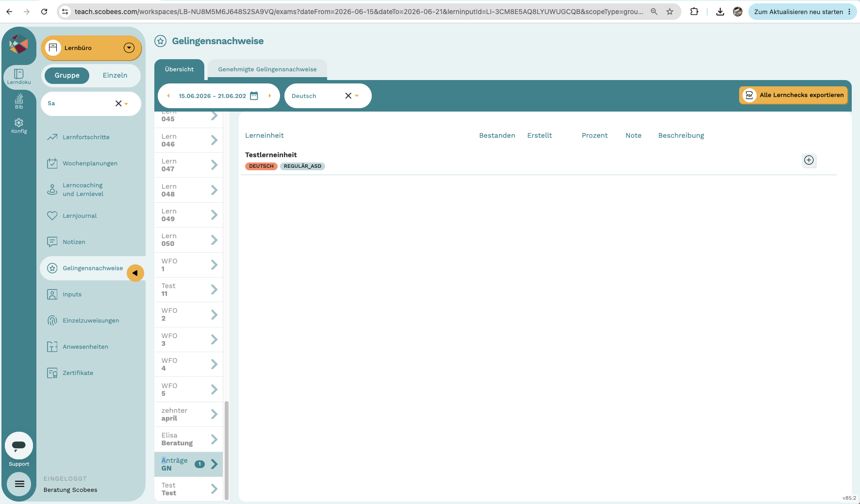Open Wochenplanungen from sidebar
860x504 pixels.
click(90, 163)
